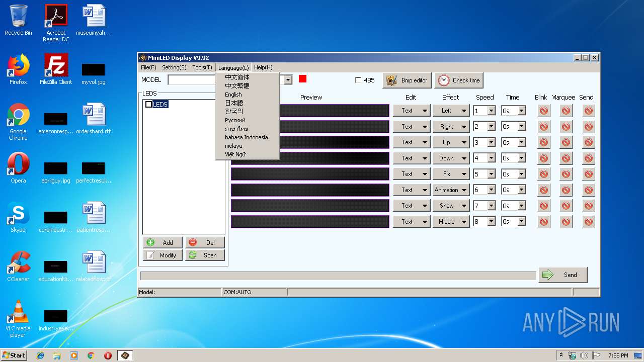
Task: Open the CCleaner desktop icon
Action: [x=18, y=267]
